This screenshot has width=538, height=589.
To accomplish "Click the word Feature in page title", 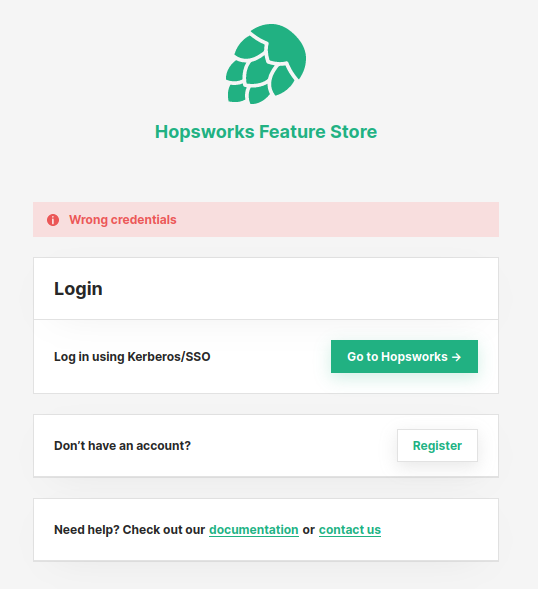I will (293, 132).
